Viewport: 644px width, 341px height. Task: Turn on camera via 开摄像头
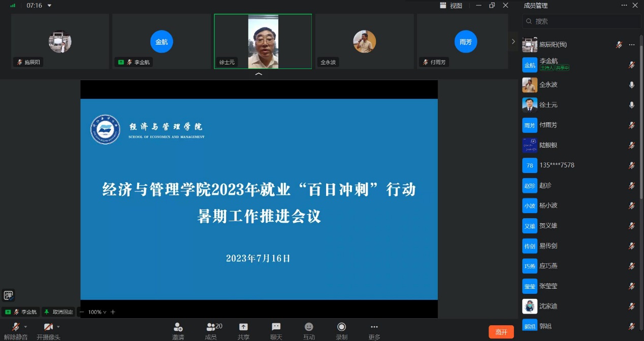(x=48, y=327)
